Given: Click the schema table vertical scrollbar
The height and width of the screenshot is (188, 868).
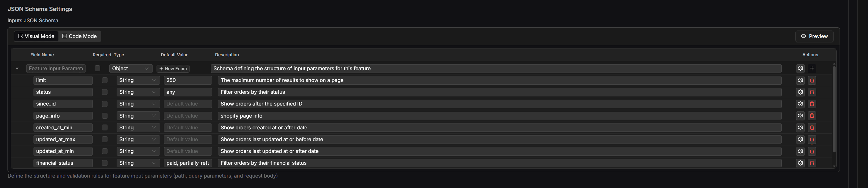Looking at the screenshot, I should [x=834, y=109].
